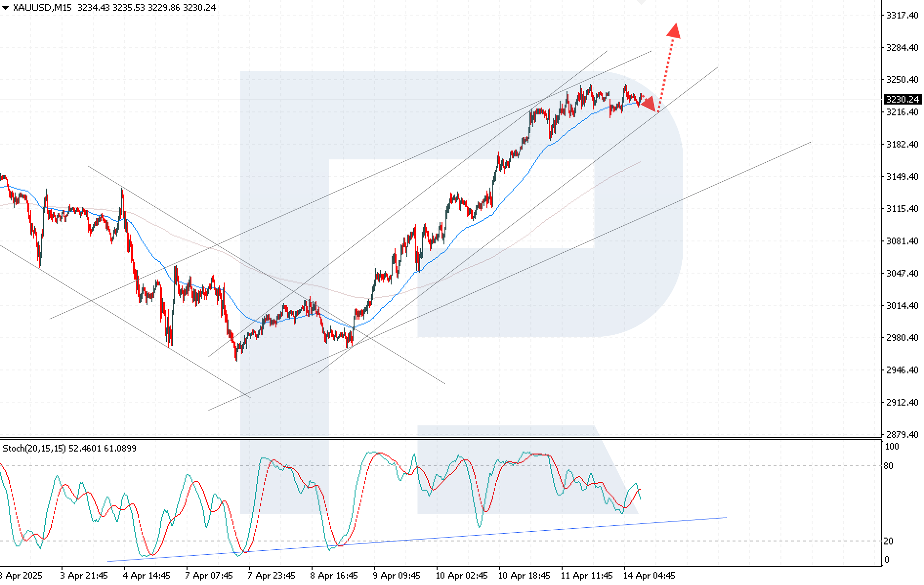Viewport: 924px width, 585px height.
Task: Click the 3115.40 price axis label
Action: [x=902, y=209]
